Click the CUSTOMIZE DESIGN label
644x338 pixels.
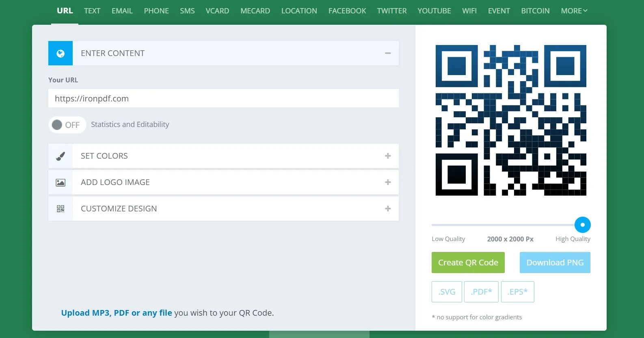(x=119, y=209)
